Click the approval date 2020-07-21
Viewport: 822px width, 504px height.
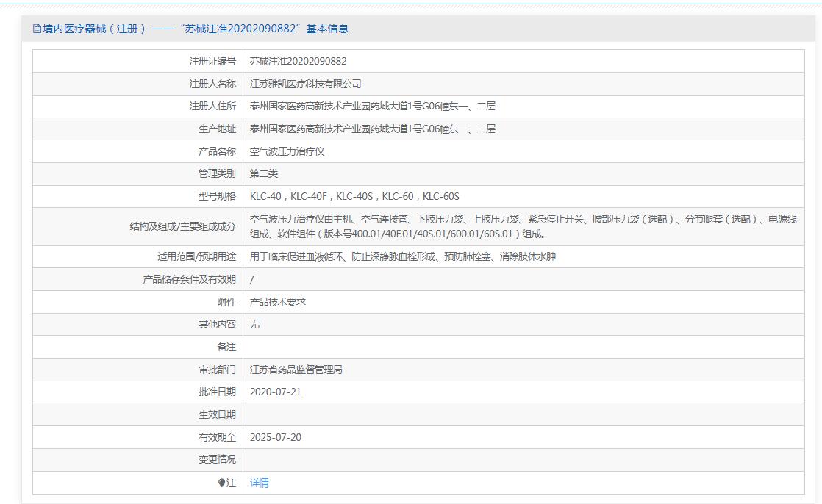coord(275,392)
